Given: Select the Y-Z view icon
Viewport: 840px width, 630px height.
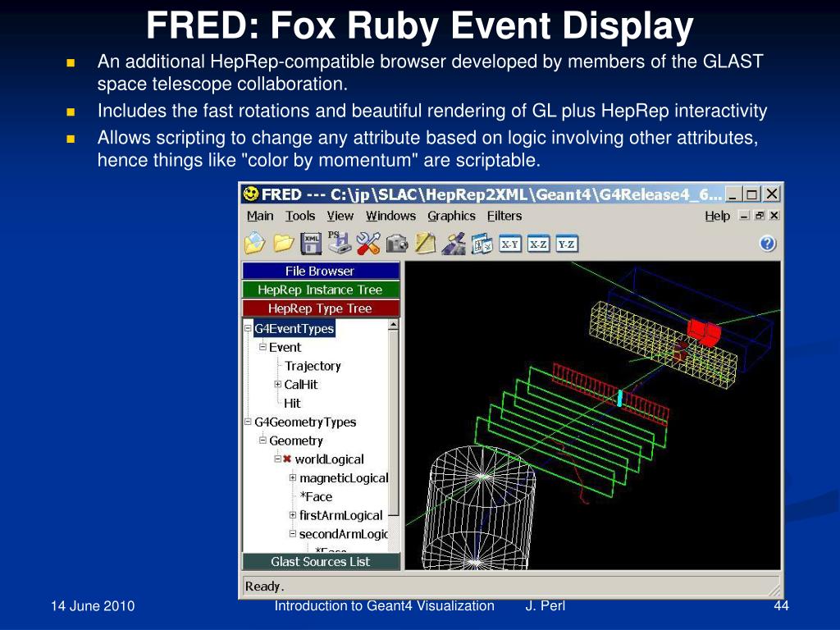Looking at the screenshot, I should tap(566, 244).
